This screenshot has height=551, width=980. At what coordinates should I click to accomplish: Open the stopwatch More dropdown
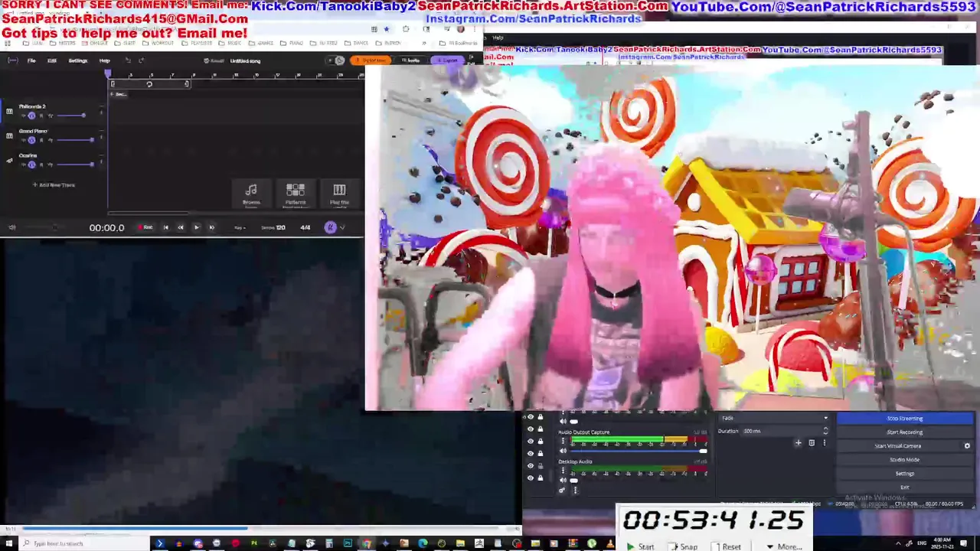click(783, 546)
